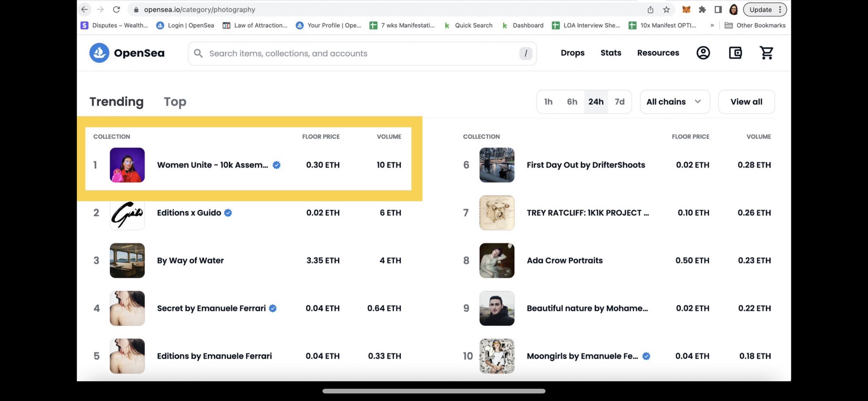This screenshot has width=868, height=401.
Task: Click By Way of Water floor price 3.35 ETH
Action: pos(323,260)
